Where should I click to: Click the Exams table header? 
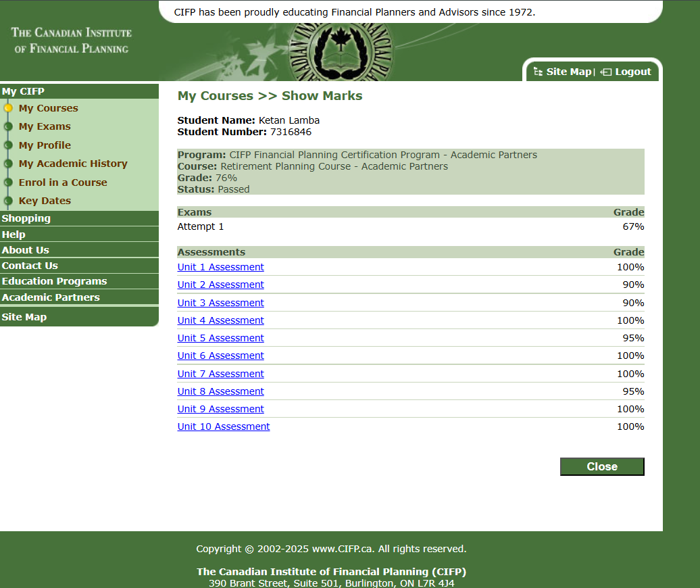[x=411, y=212]
